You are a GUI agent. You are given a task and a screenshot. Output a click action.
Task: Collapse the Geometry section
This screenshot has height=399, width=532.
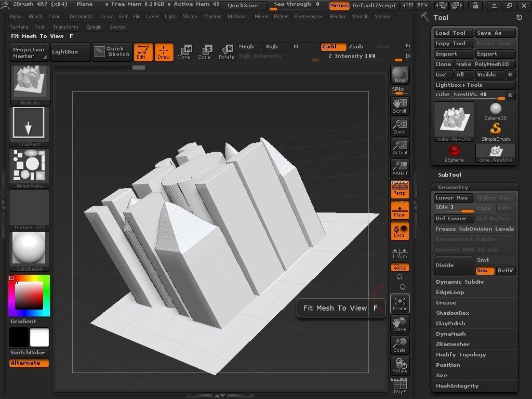[453, 187]
